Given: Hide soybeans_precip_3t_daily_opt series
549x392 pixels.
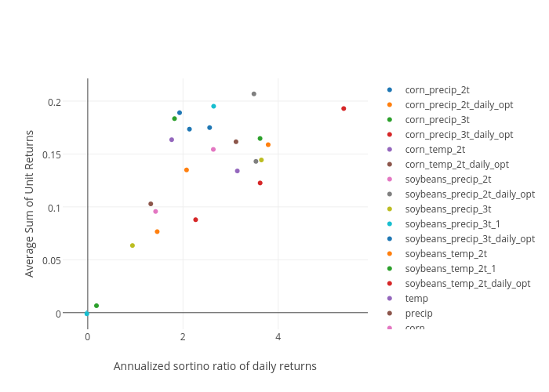Looking at the screenshot, I should pyautogui.click(x=470, y=238).
